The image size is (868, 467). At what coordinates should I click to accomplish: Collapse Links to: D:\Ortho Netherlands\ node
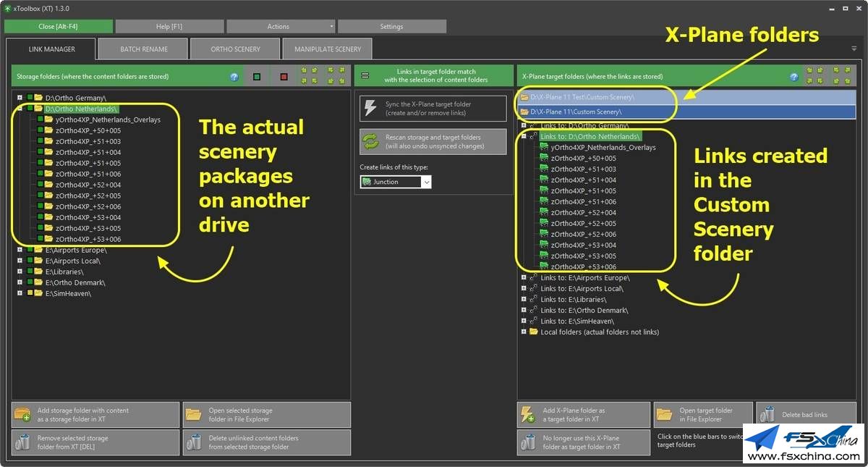523,136
